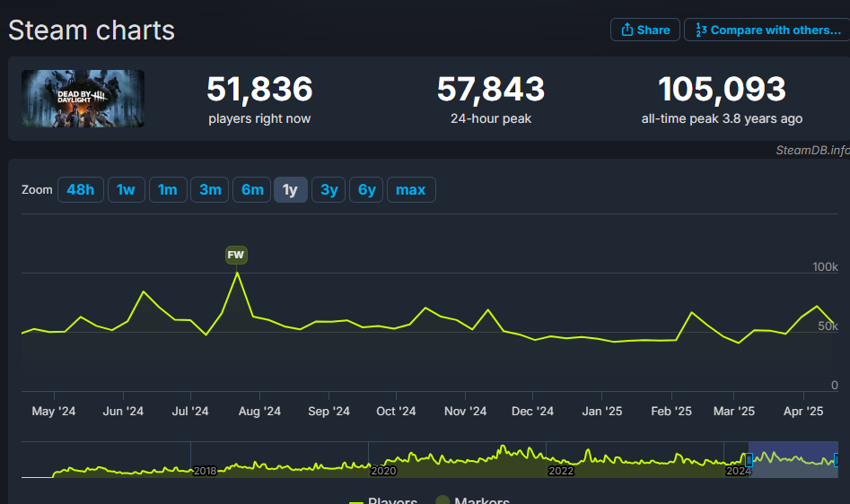Toggle the Markers legend series
The width and height of the screenshot is (850, 504).
[473, 500]
